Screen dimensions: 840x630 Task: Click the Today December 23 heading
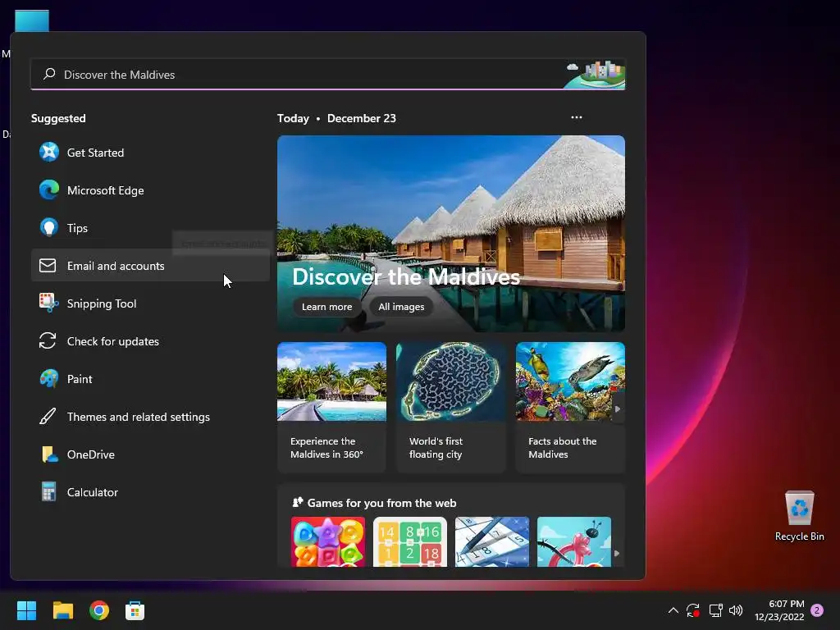pyautogui.click(x=336, y=118)
